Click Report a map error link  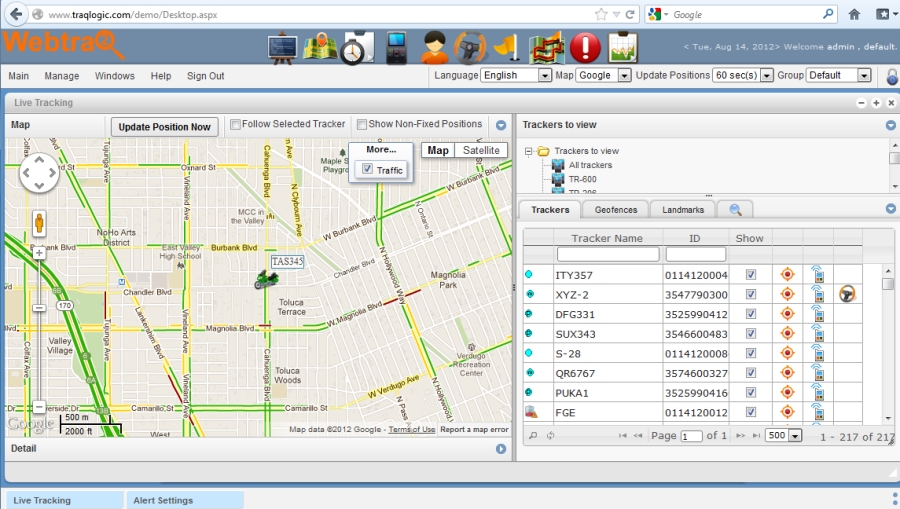(474, 429)
